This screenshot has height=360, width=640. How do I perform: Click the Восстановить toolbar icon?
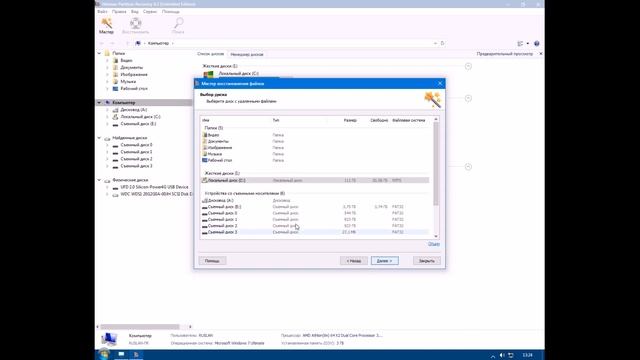coord(136,26)
